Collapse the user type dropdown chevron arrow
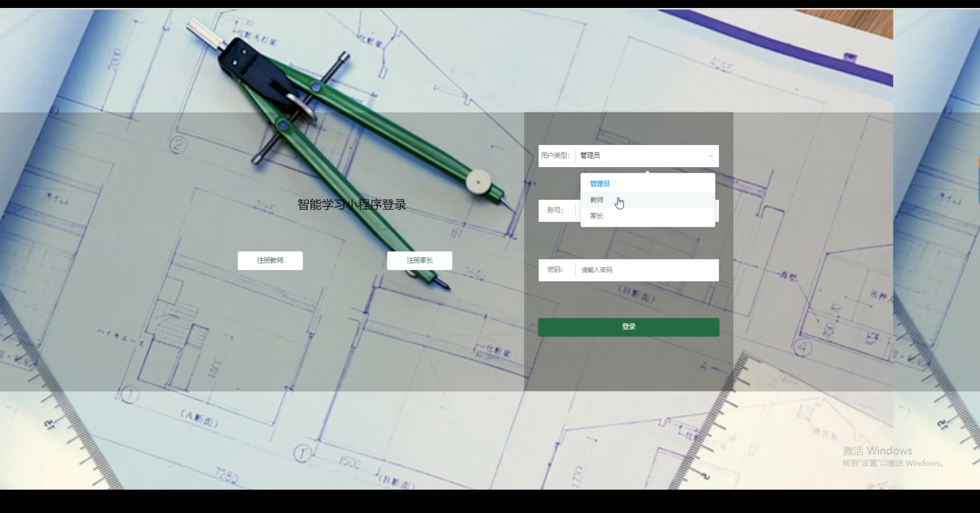Viewport: 980px width, 513px height. (710, 156)
